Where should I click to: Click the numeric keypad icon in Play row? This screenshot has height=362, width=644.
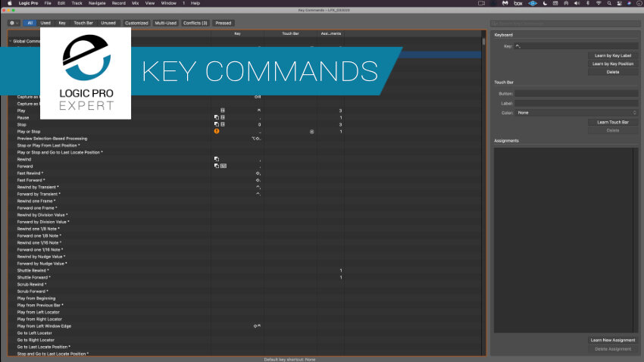[x=223, y=111]
